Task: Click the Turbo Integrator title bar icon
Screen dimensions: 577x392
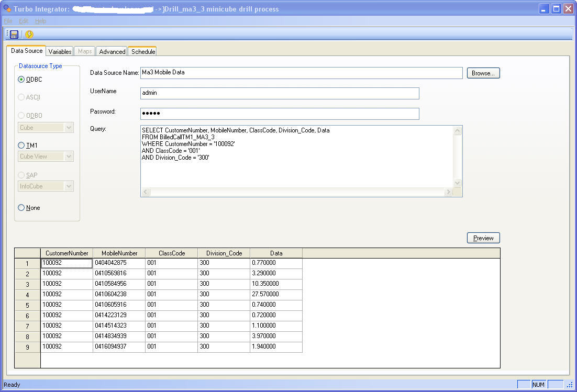Action: coord(7,8)
